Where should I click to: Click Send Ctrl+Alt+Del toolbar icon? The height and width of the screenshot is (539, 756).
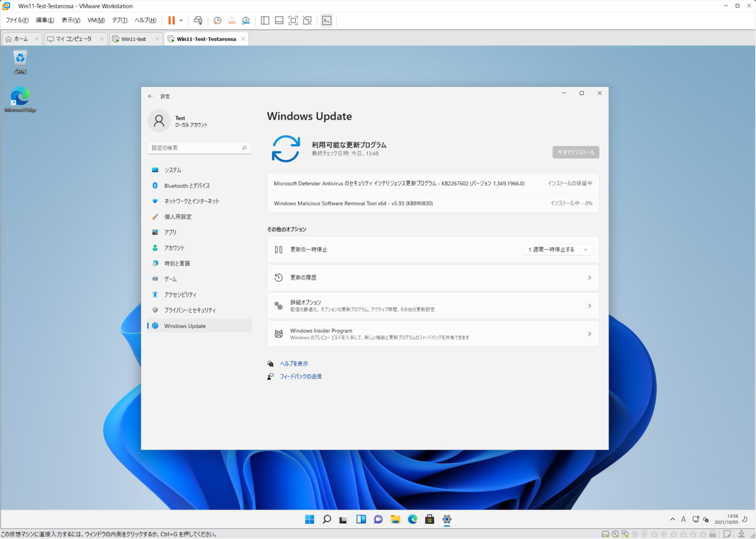pos(198,20)
